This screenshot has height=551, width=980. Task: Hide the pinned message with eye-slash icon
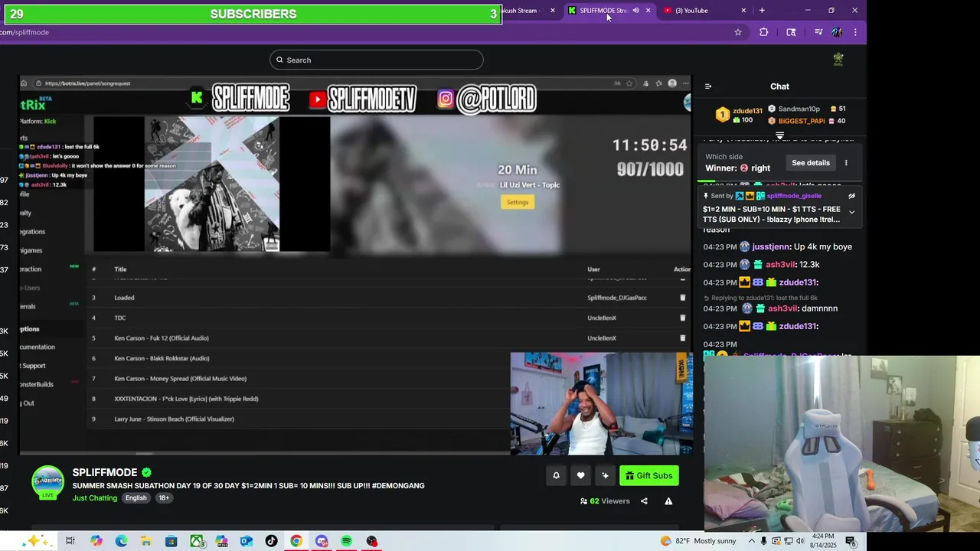[851, 196]
